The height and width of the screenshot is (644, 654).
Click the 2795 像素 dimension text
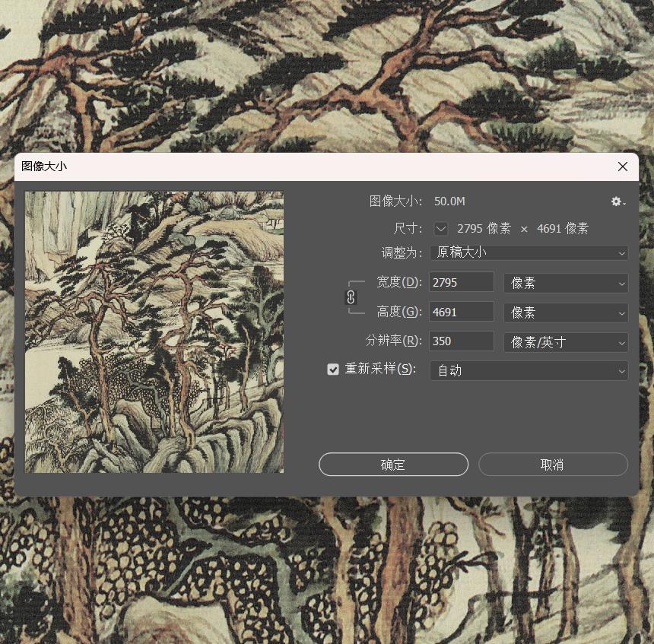pyautogui.click(x=484, y=229)
